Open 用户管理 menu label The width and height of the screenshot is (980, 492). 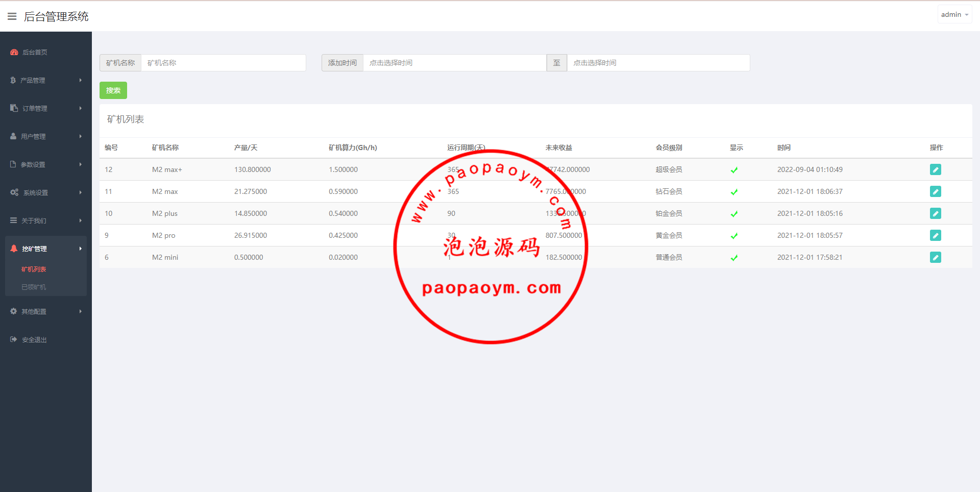coord(33,136)
